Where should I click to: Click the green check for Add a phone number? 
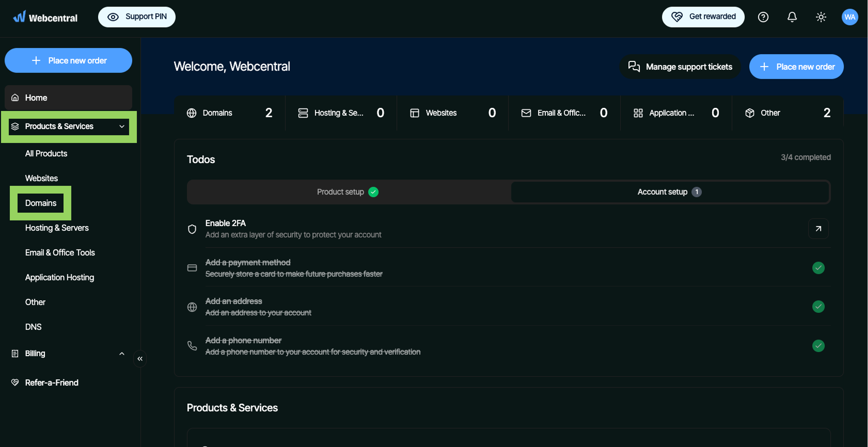pyautogui.click(x=818, y=346)
